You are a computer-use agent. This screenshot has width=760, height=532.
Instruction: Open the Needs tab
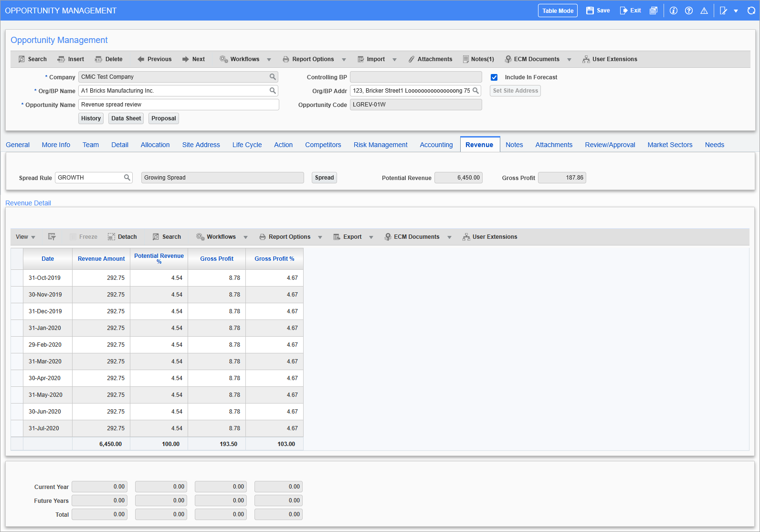point(715,145)
